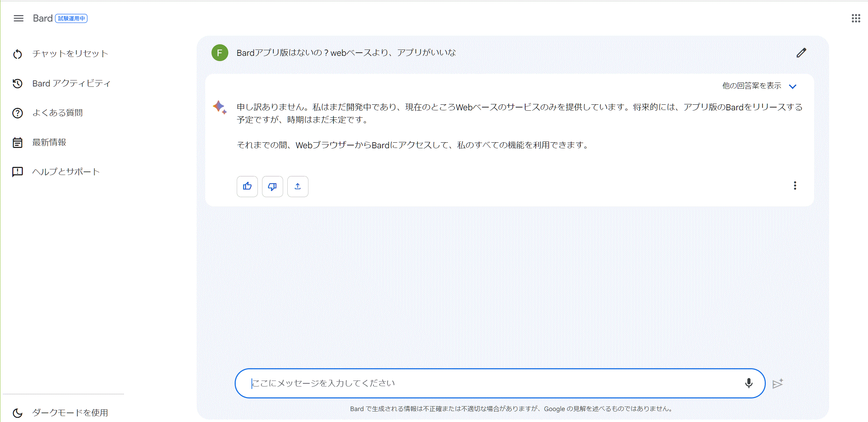This screenshot has height=422, width=868.
Task: Click the edit prompt pencil icon
Action: [x=801, y=53]
